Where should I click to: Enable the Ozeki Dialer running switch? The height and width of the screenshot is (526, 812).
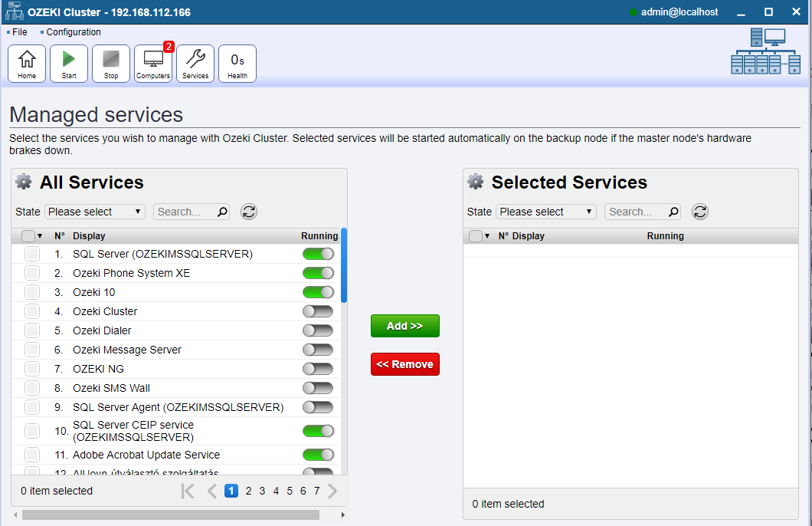pyautogui.click(x=318, y=330)
